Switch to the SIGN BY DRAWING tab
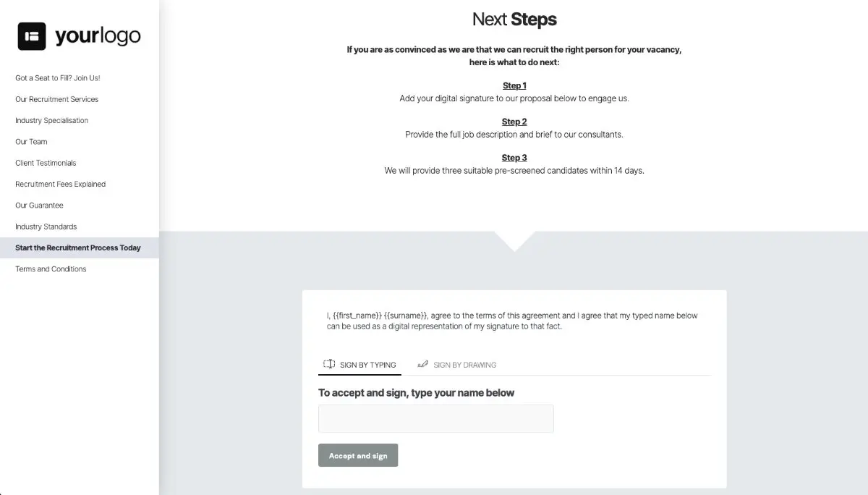The height and width of the screenshot is (495, 868). tap(457, 365)
